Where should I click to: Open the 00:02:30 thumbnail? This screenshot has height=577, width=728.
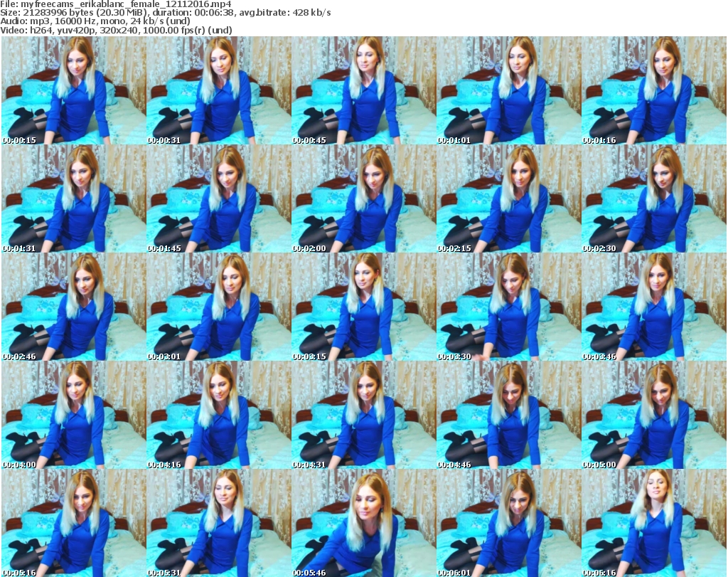click(654, 198)
